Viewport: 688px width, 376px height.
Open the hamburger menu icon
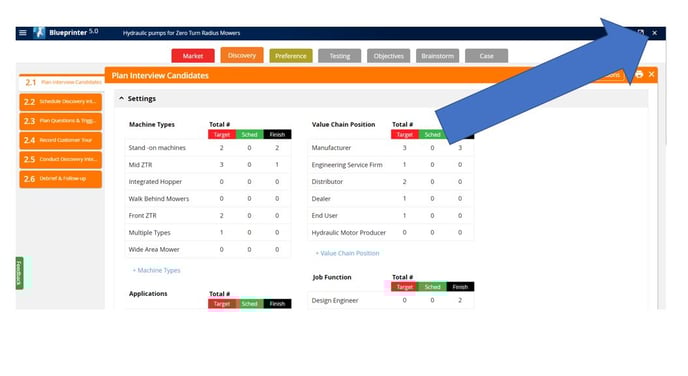click(23, 33)
